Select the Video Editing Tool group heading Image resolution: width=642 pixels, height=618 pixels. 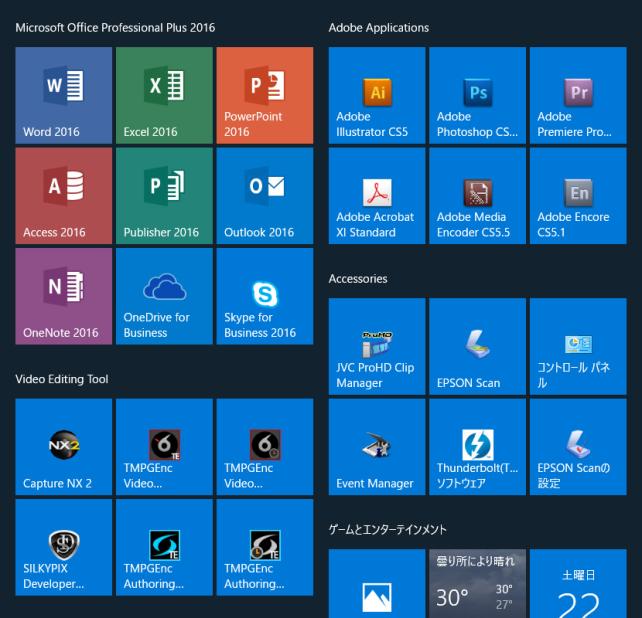point(62,379)
